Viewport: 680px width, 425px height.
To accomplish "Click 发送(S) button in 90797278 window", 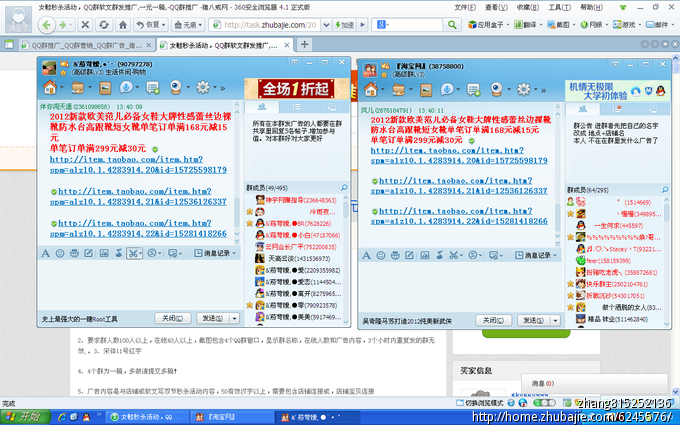I will click(212, 318).
